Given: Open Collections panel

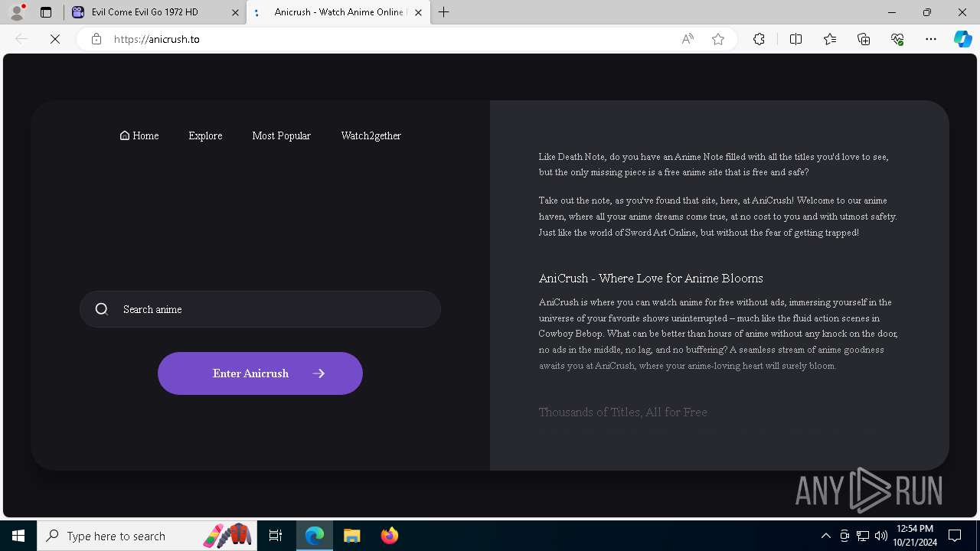Looking at the screenshot, I should 864,39.
